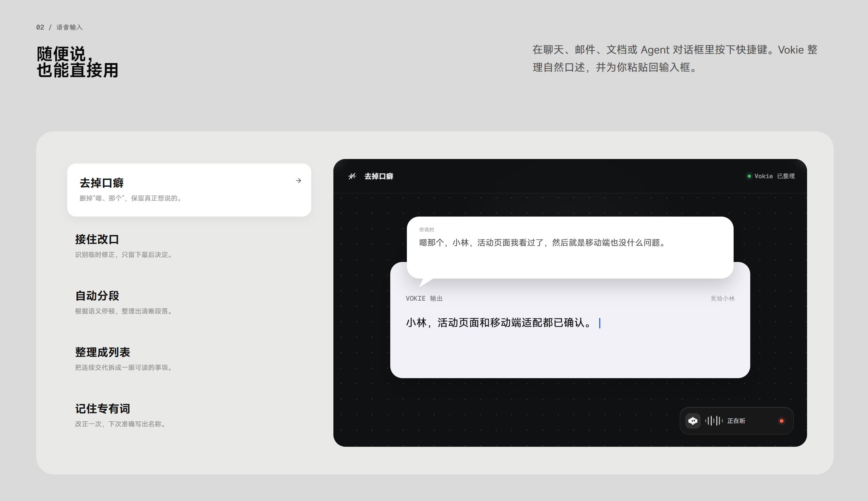
Task: Click the VOKIE 输出 text output field
Action: [x=570, y=334]
